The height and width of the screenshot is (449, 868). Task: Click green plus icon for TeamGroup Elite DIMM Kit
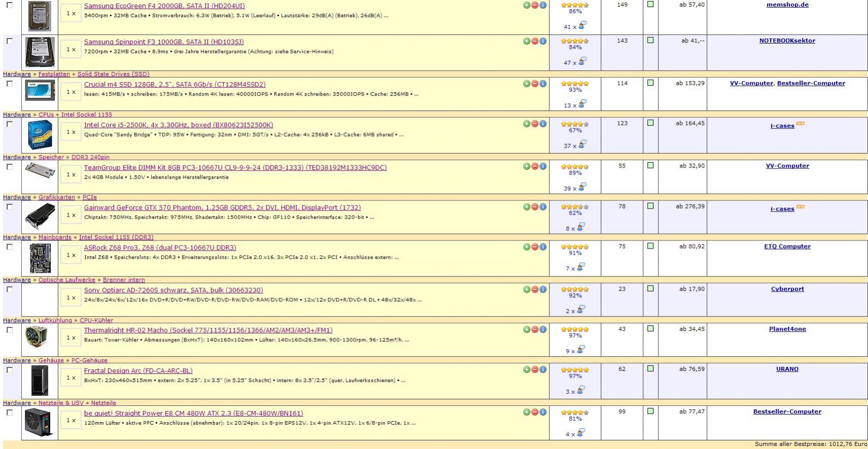pos(527,166)
